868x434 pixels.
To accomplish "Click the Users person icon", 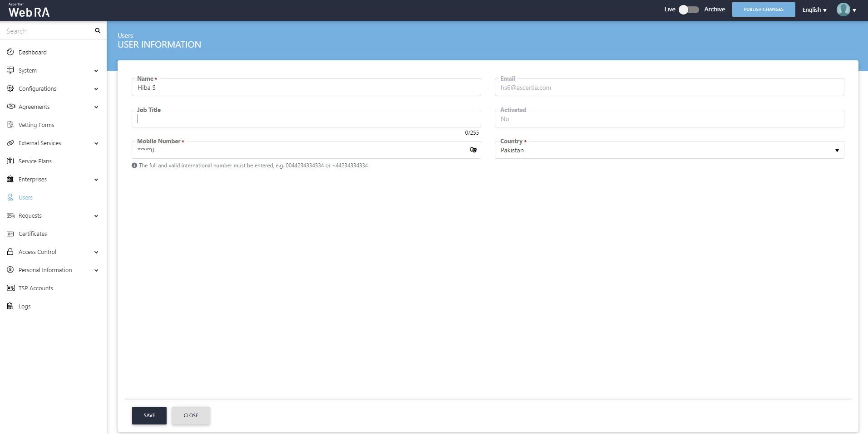I will pyautogui.click(x=10, y=197).
